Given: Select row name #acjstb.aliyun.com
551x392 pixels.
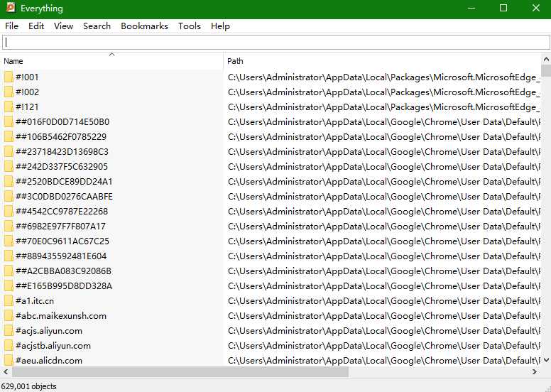Looking at the screenshot, I should (53, 346).
